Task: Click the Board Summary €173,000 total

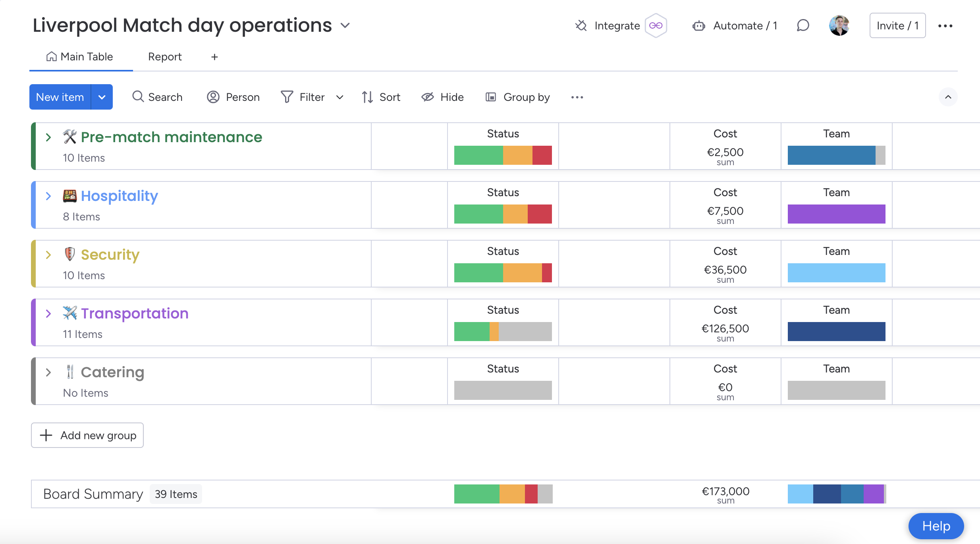Action: tap(725, 492)
